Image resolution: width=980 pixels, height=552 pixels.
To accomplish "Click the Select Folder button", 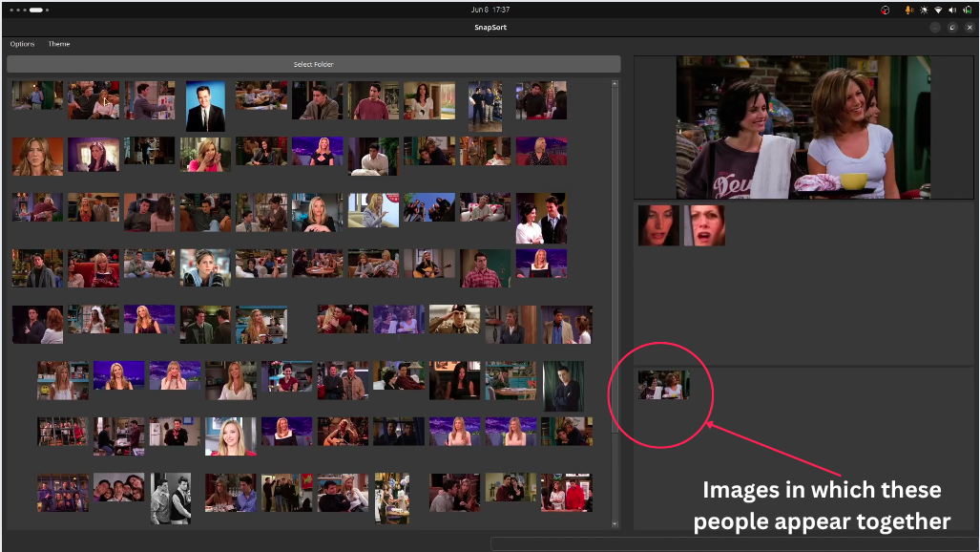I will pyautogui.click(x=314, y=64).
